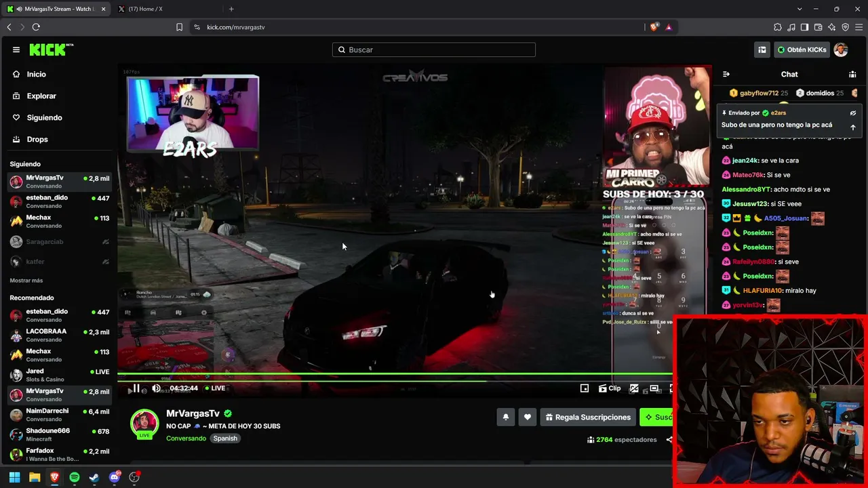
Task: Click the Buscar search field
Action: click(x=434, y=49)
